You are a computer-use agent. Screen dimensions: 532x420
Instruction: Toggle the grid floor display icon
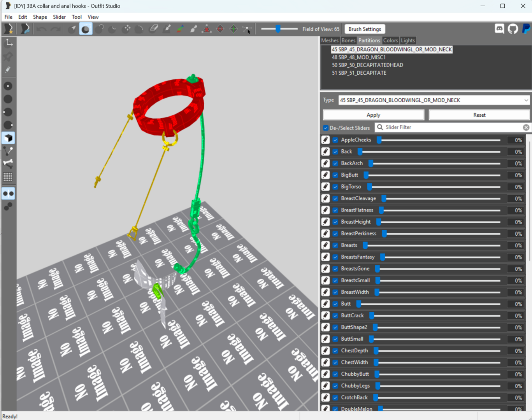point(8,177)
